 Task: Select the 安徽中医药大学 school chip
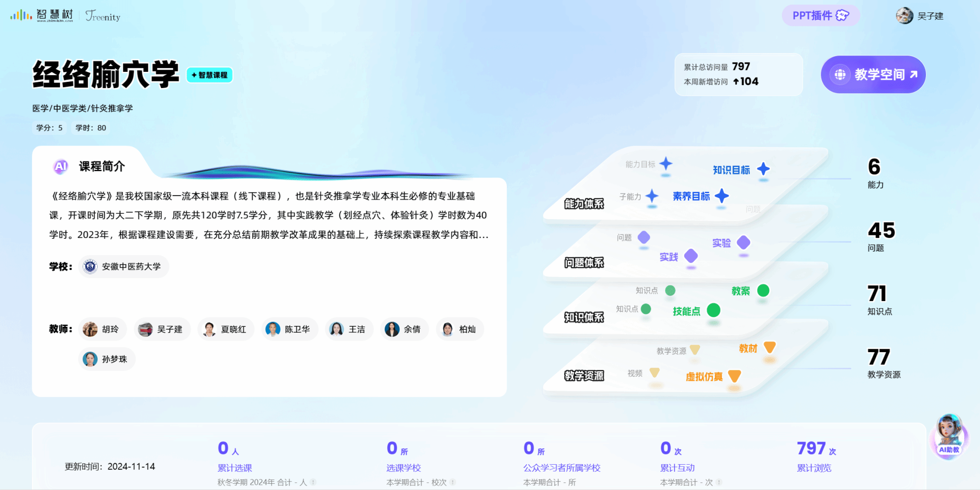[123, 267]
